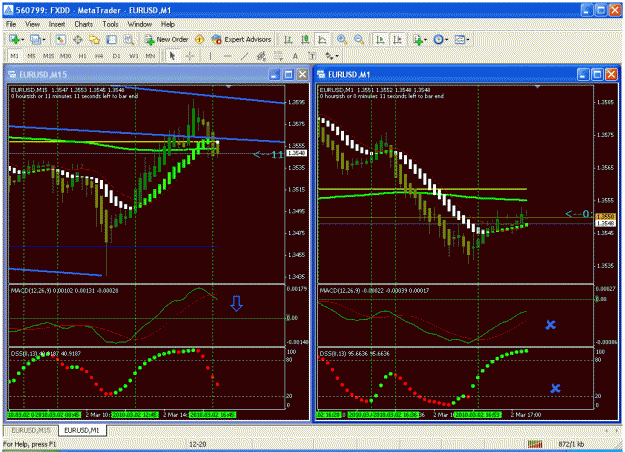Switch chart to line chart style
Image resolution: width=625 pixels, height=452 pixels.
pos(322,39)
